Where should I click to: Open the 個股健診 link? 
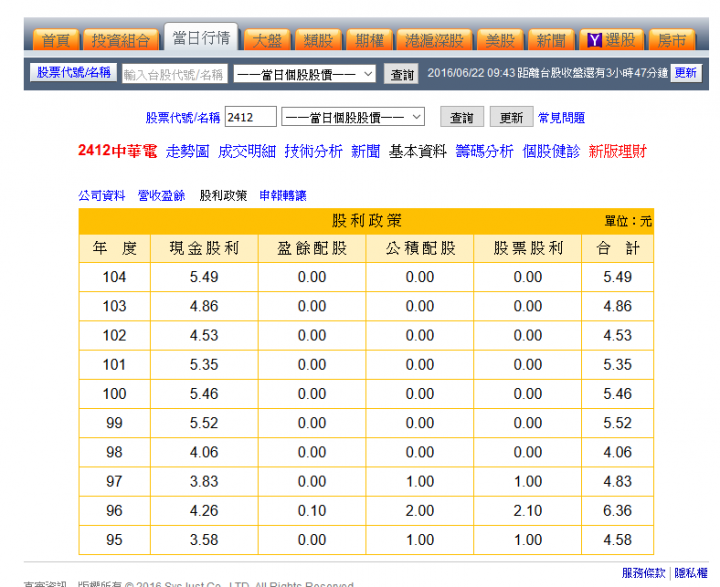tap(551, 151)
